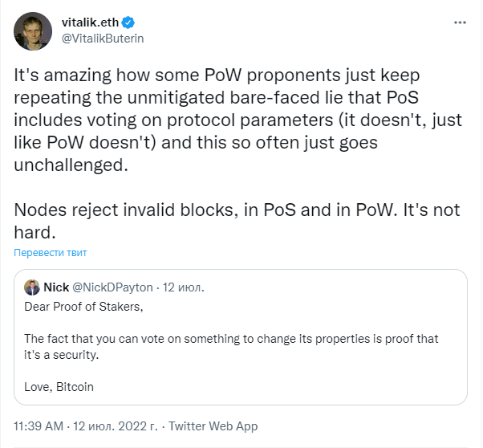Image resolution: width=483 pixels, height=448 pixels.
Task: Open the quoted tweet body 'Dear Proof of Stakers'
Action: point(83,307)
